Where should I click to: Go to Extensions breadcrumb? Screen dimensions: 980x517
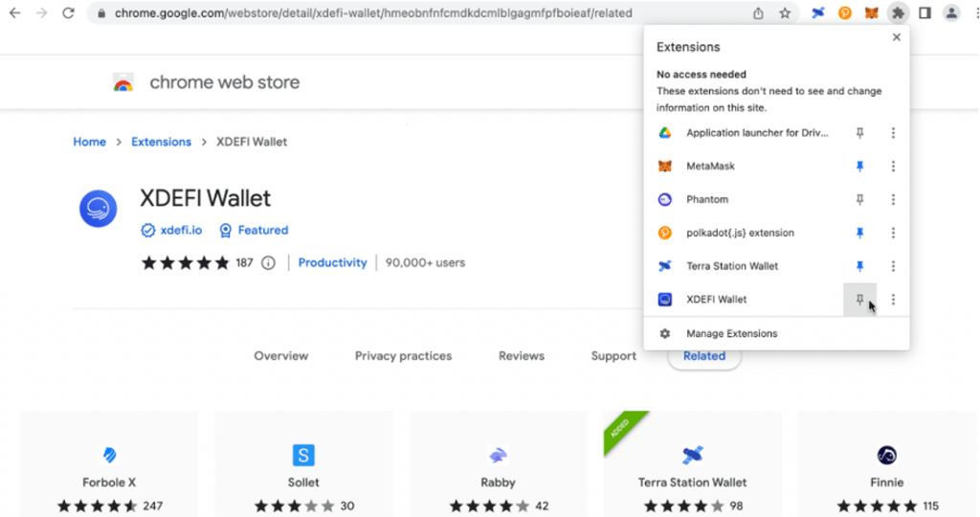tap(161, 142)
